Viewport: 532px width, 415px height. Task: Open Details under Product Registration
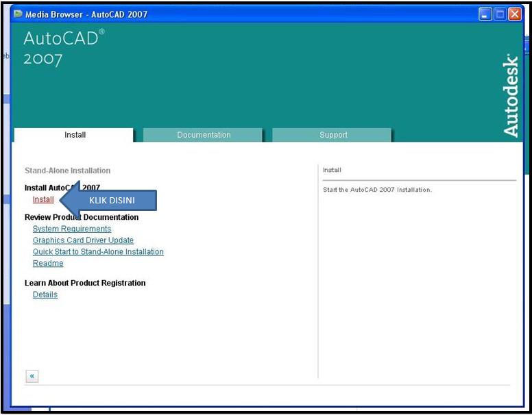pyautogui.click(x=45, y=294)
